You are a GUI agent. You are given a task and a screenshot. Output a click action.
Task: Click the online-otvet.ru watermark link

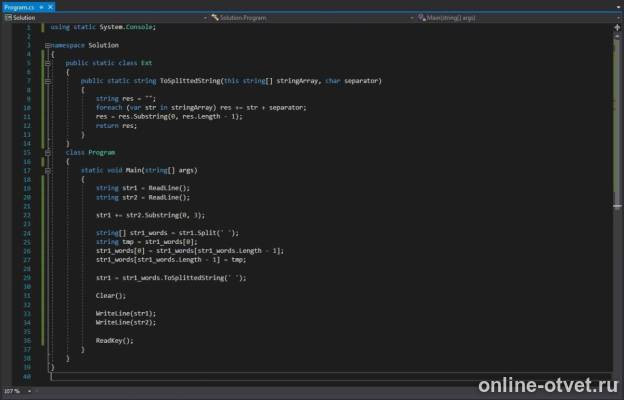(x=548, y=385)
